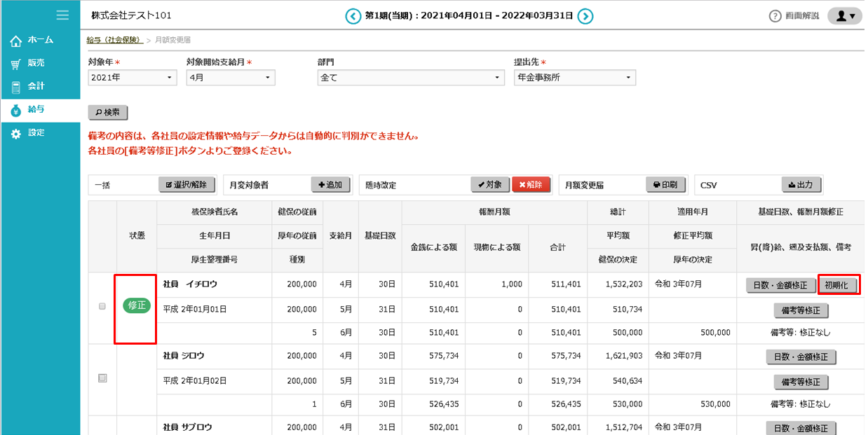This screenshot has width=868, height=435.
Task: Open the 提出先 dropdown
Action: (x=574, y=78)
